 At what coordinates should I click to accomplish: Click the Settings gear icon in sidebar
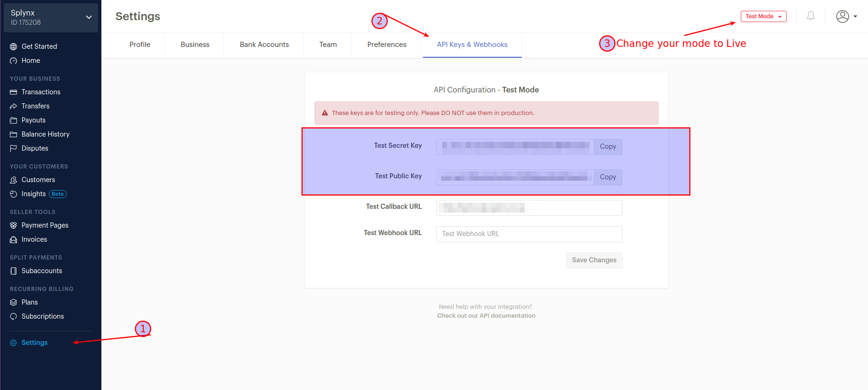point(14,343)
